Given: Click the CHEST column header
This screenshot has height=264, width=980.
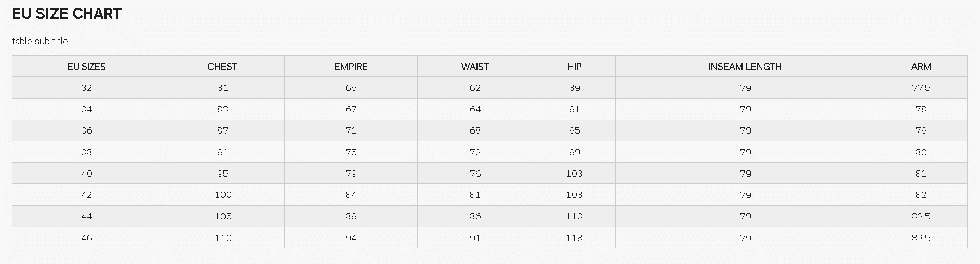Looking at the screenshot, I should tap(223, 67).
